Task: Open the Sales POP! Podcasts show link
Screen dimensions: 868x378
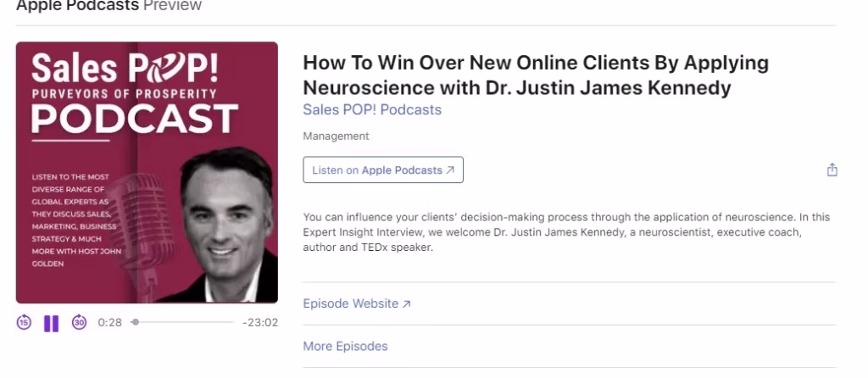Action: (x=372, y=109)
